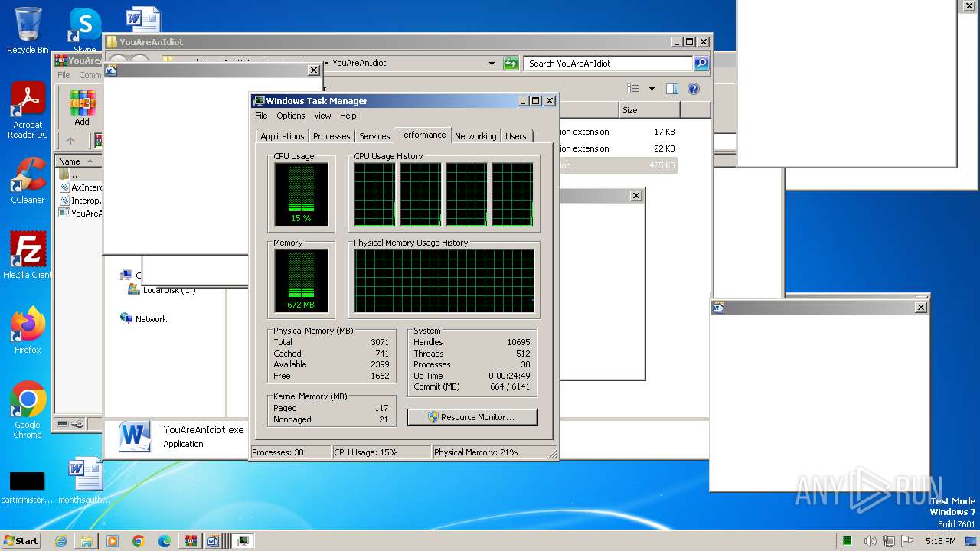The image size is (980, 551).
Task: Click the 425 KB file row in Explorer
Action: click(619, 165)
